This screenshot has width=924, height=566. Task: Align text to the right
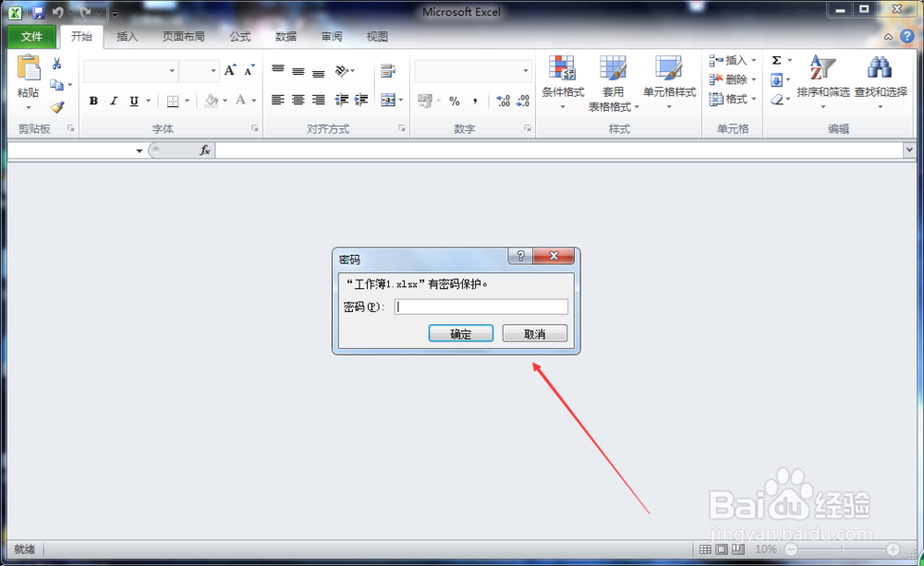point(318,100)
